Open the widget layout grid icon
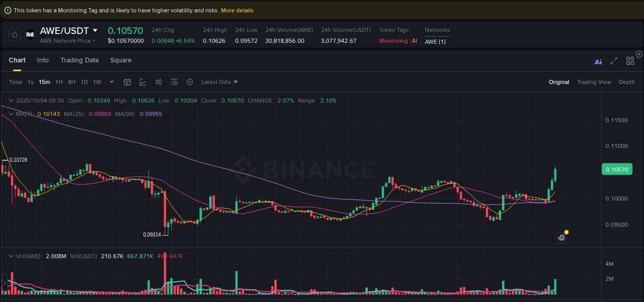Screen dimensions: 644x302 [630, 60]
